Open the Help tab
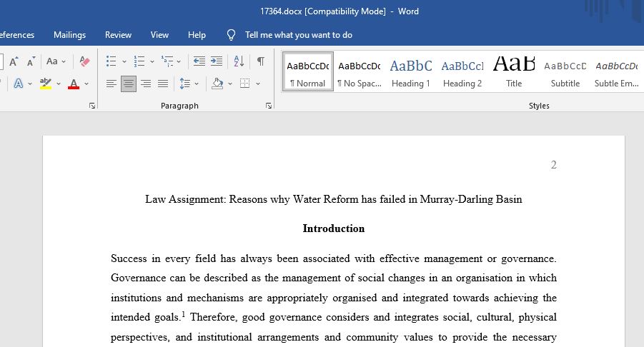Viewport: 644px width, 347px height. [197, 35]
